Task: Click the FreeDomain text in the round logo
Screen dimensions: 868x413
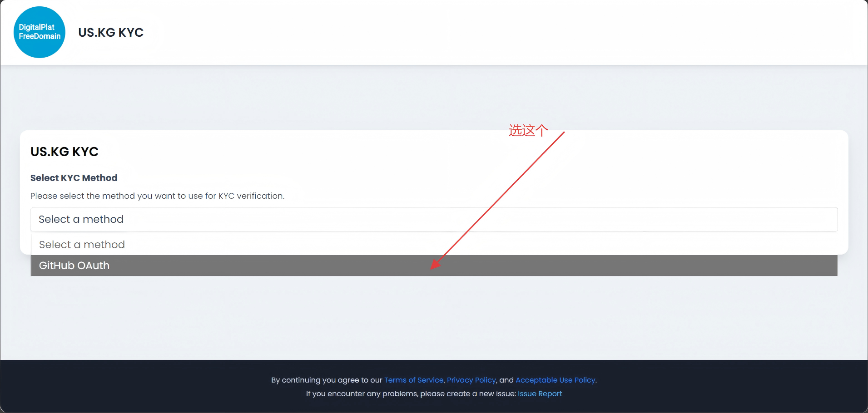Action: (40, 36)
